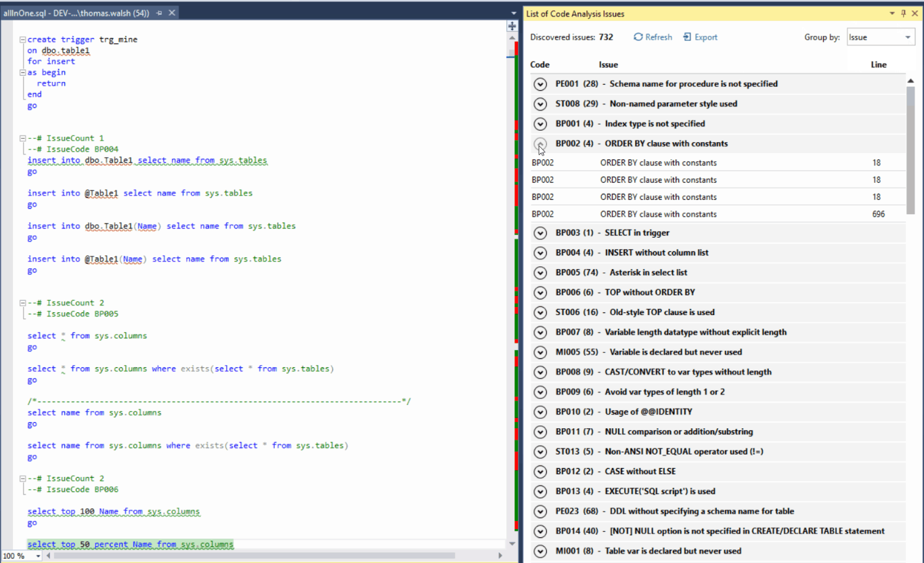Open the window position menu of issues panel

click(x=892, y=14)
